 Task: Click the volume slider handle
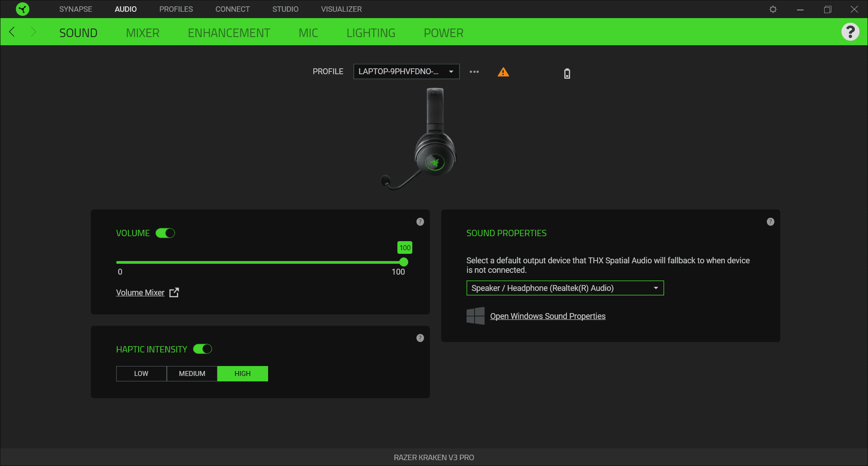(x=404, y=262)
